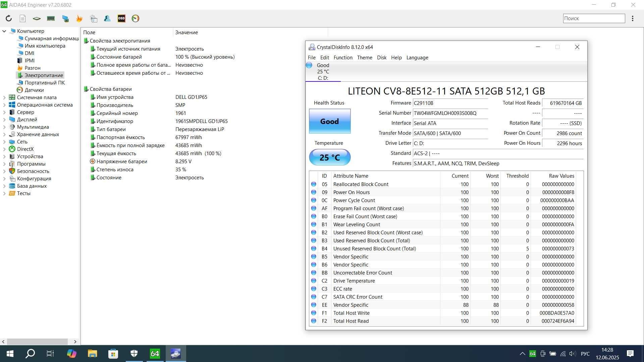Show hidden system tray icons chevron
The width and height of the screenshot is (644, 362).
pos(522,354)
